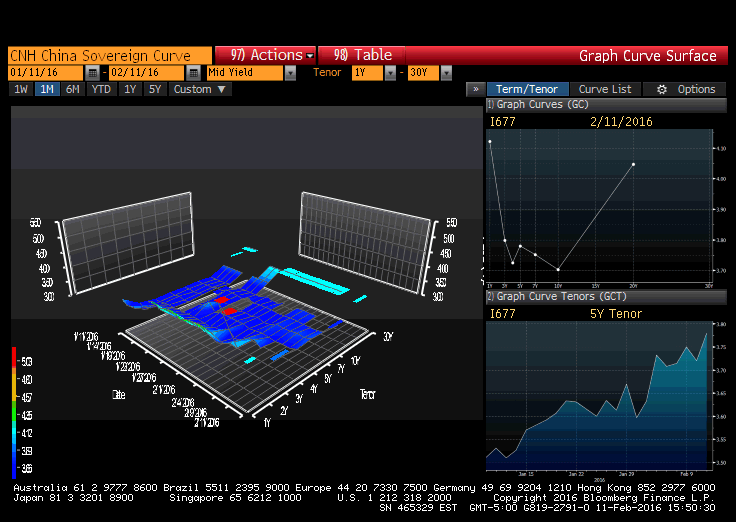
Task: Open calendar picker for start date 01/11/16
Action: 92,73
